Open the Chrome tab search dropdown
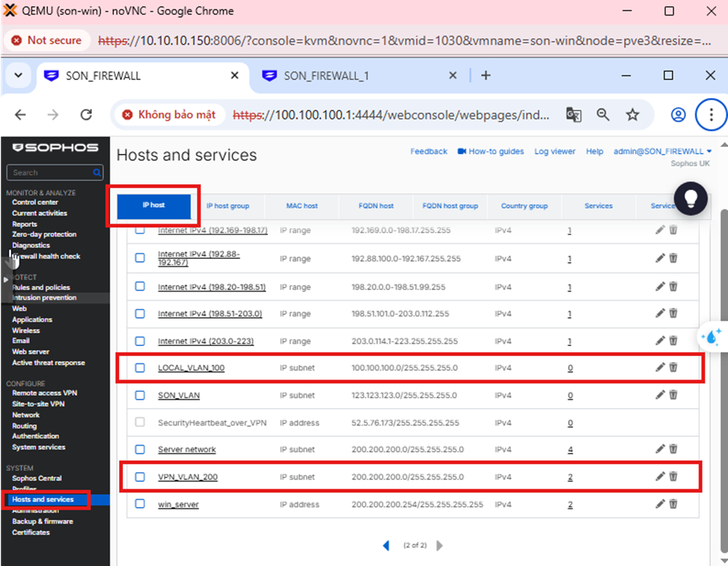 pos(18,75)
